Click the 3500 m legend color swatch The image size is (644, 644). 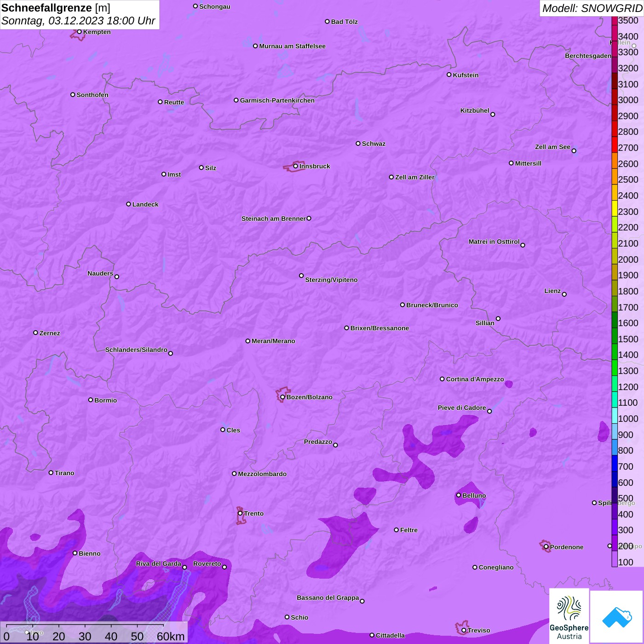pyautogui.click(x=615, y=21)
